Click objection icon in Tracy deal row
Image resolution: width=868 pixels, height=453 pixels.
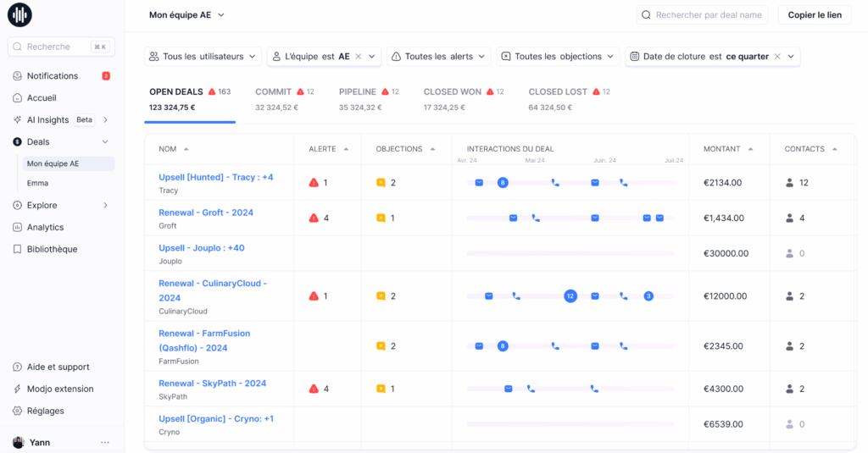click(x=381, y=183)
